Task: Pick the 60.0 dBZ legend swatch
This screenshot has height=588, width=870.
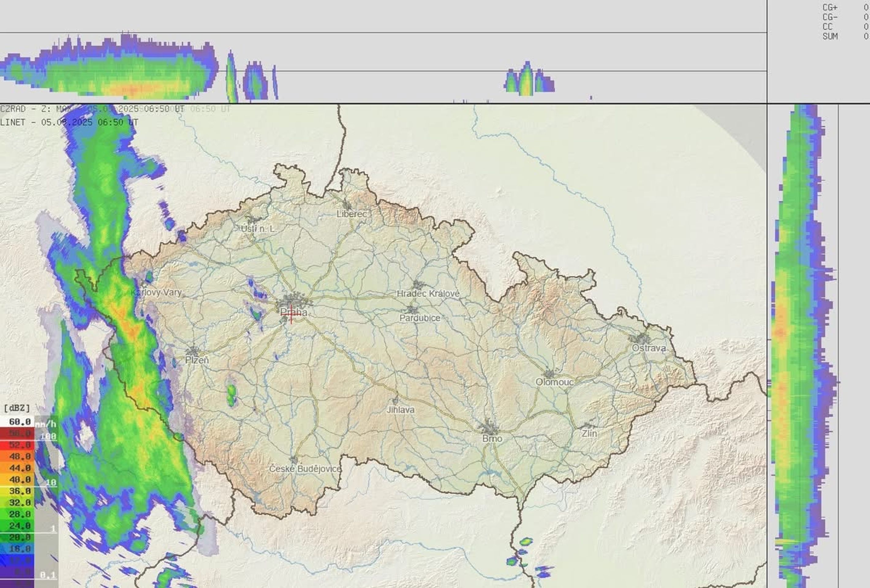Action: [17, 422]
